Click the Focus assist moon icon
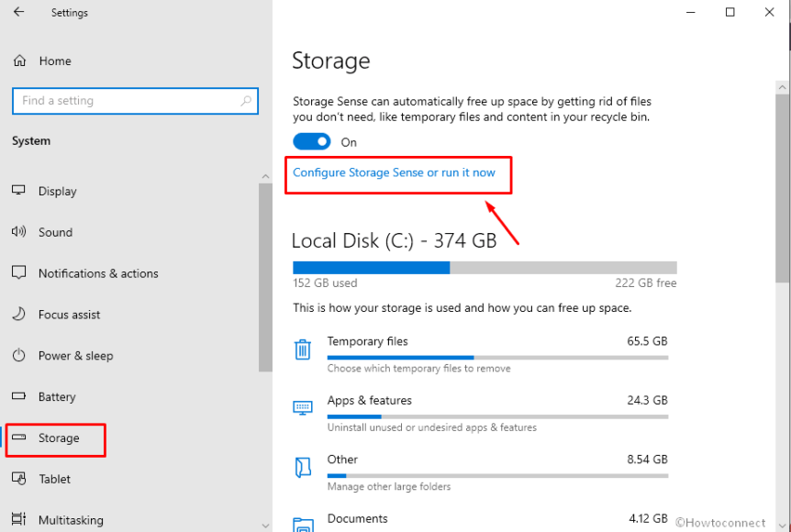The height and width of the screenshot is (532, 791). (x=18, y=315)
